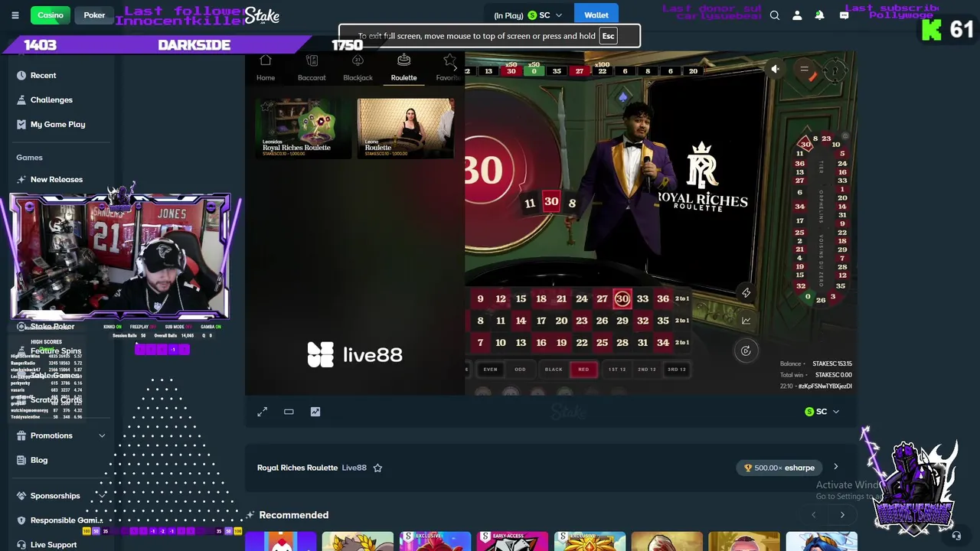Open Challenges in the sidebar
The height and width of the screenshot is (551, 980).
pyautogui.click(x=51, y=99)
